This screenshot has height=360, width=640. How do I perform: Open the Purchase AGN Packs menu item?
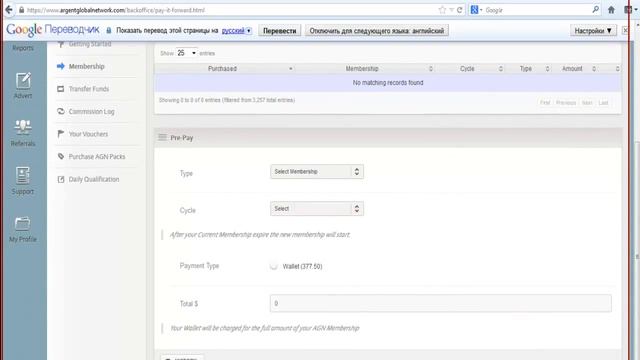[x=97, y=156]
